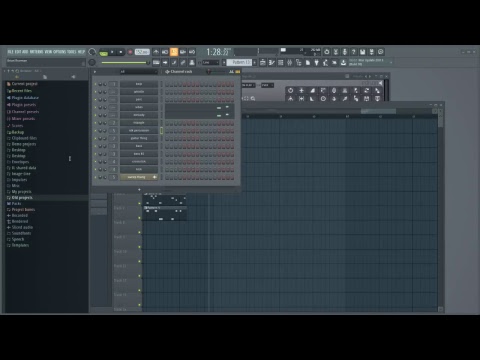480x360 pixels.
Task: Open the Piano roll view icon
Action: pyautogui.click(x=272, y=62)
